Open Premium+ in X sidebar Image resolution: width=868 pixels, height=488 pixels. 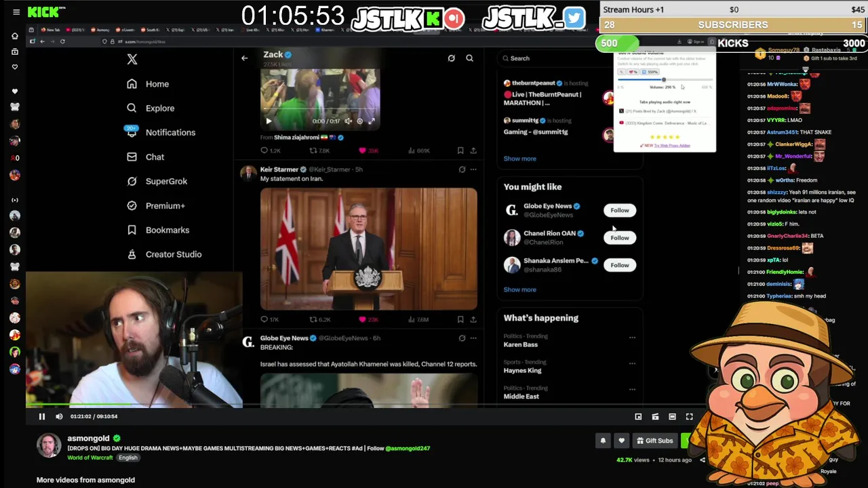pyautogui.click(x=155, y=205)
